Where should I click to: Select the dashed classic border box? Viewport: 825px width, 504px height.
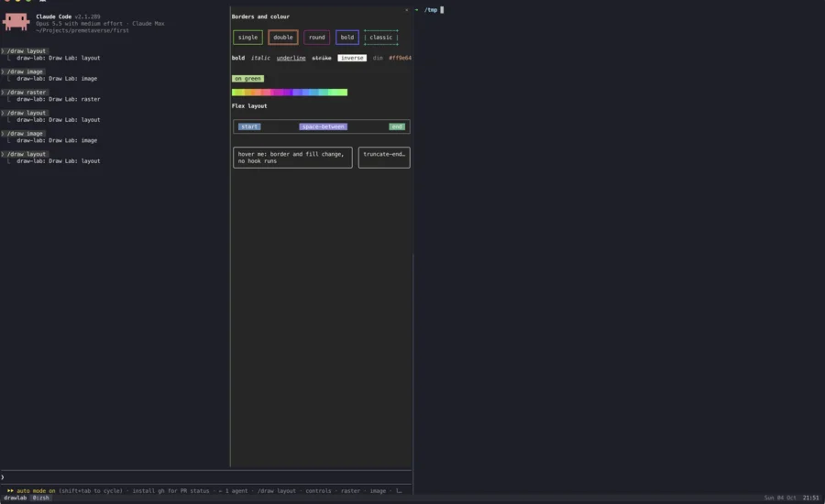coord(381,38)
